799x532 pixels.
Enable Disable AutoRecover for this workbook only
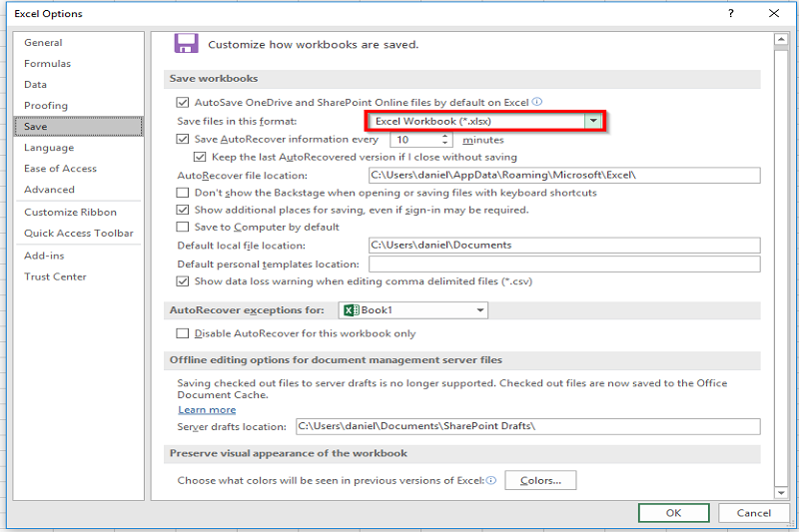pos(183,333)
